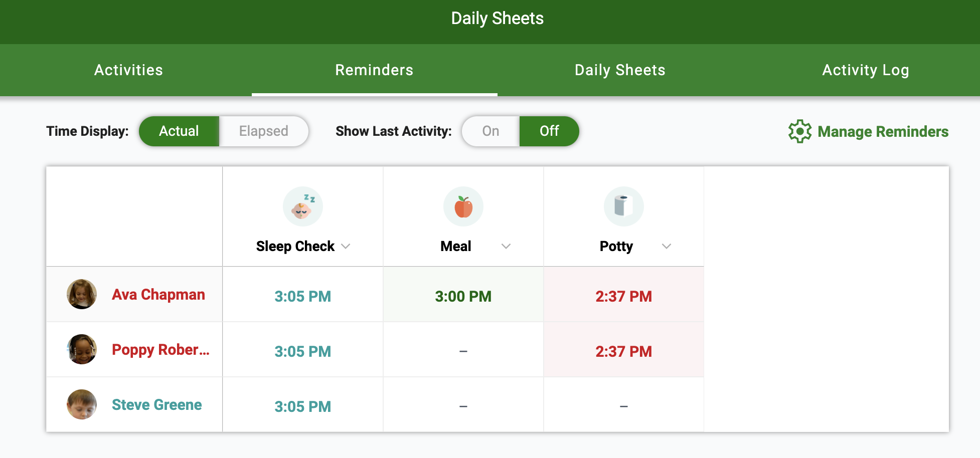The height and width of the screenshot is (458, 980).
Task: Switch to the Activities tab
Action: 128,70
